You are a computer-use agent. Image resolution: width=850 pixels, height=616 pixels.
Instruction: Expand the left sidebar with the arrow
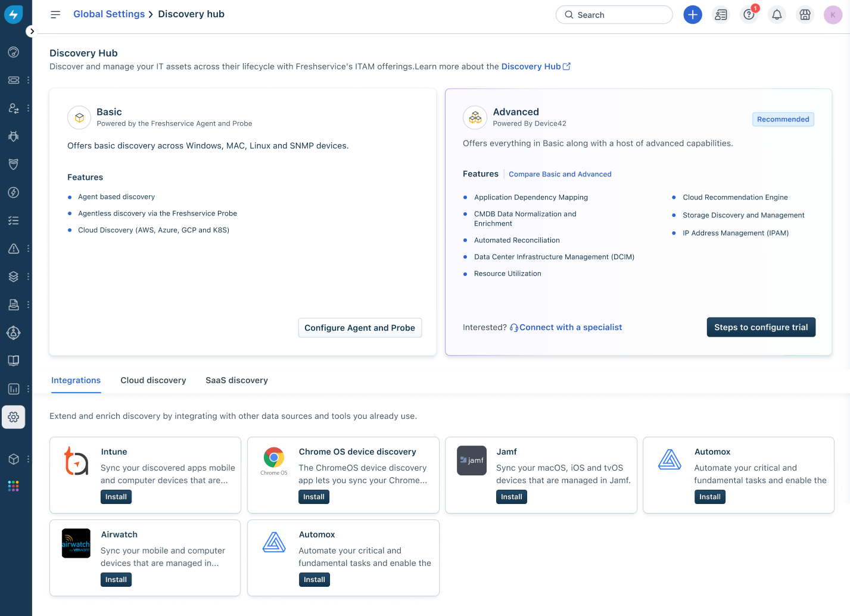(32, 31)
